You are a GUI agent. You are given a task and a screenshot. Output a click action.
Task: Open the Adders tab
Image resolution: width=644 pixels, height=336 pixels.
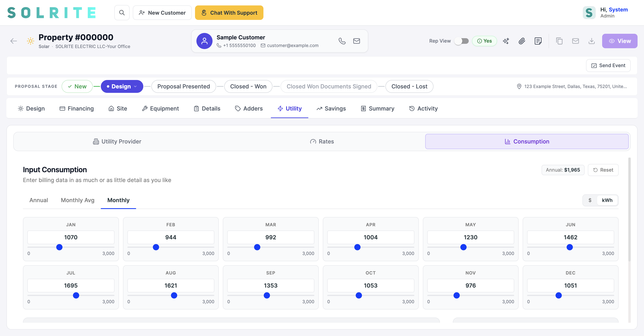tap(249, 109)
